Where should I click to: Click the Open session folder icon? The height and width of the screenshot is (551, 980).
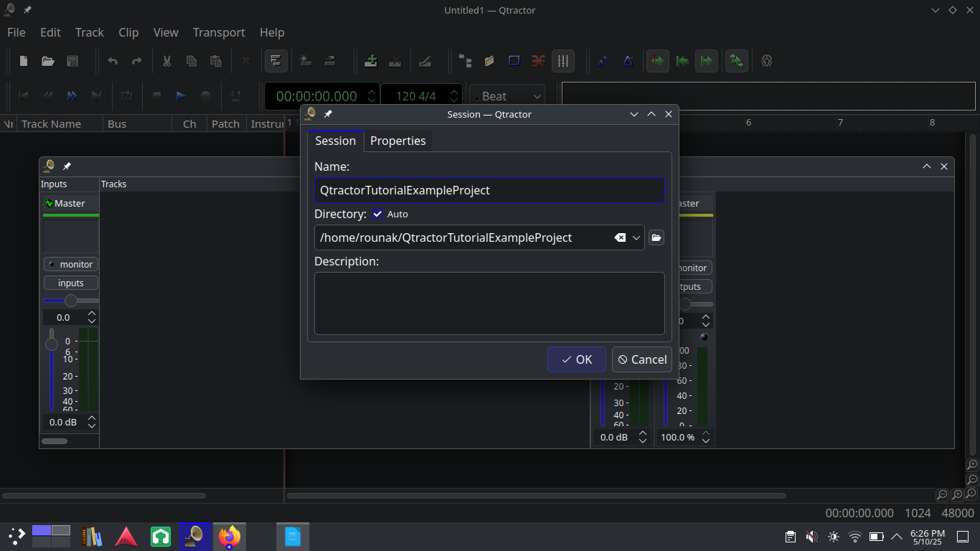48,61
